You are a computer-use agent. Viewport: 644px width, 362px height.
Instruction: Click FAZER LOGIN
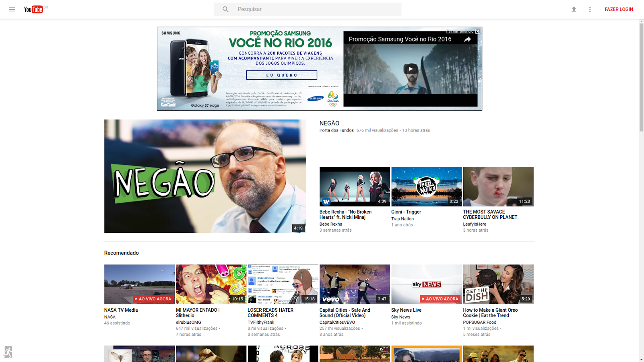(x=619, y=9)
